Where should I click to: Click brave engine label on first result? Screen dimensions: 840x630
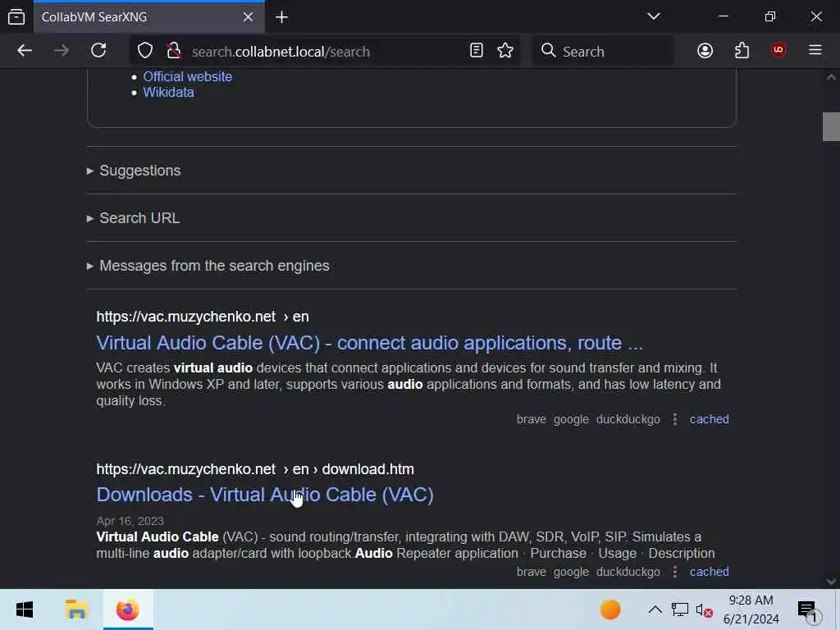(x=531, y=419)
